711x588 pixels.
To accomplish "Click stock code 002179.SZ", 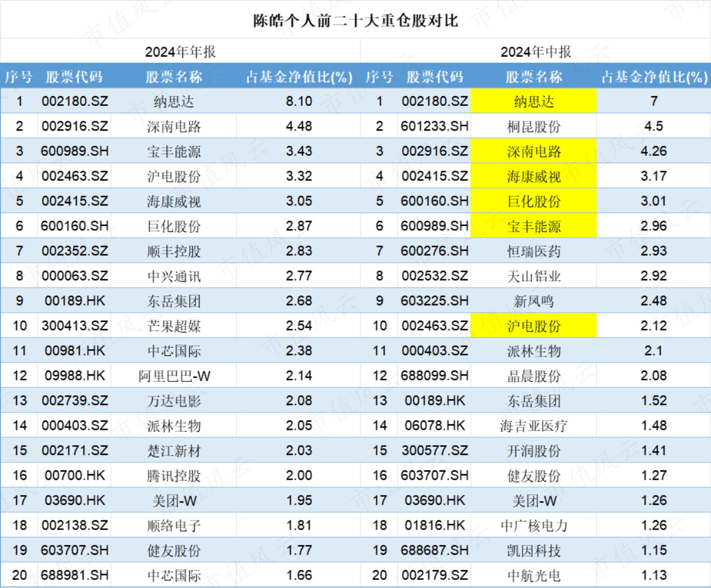I will click(434, 575).
